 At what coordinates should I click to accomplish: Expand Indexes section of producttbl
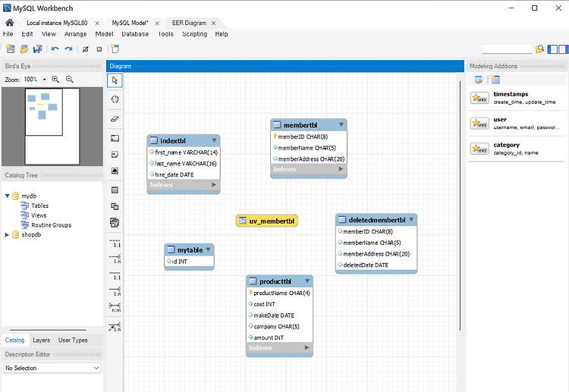(307, 347)
